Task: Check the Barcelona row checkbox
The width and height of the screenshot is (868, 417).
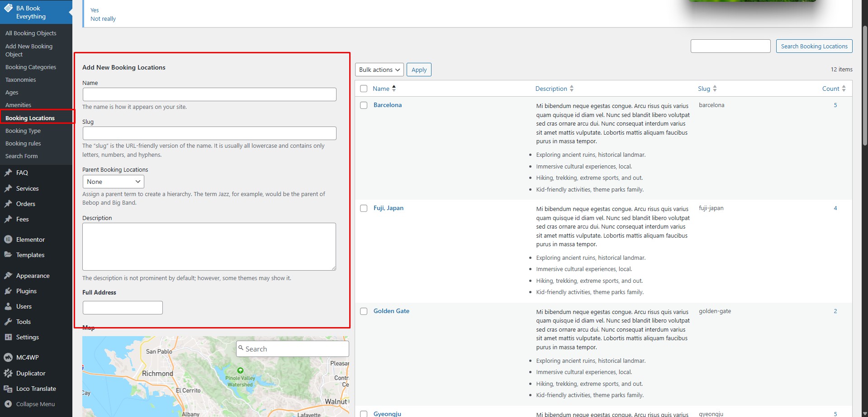Action: (x=364, y=105)
